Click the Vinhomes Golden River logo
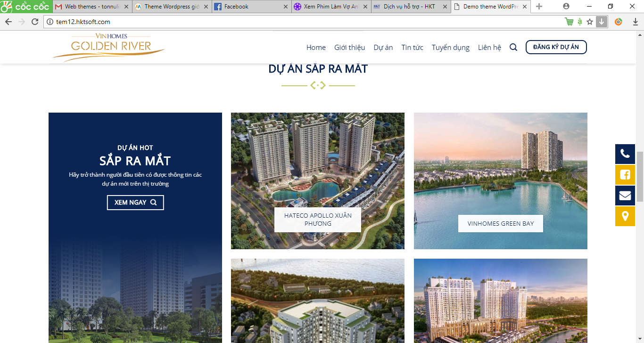Image resolution: width=644 pixels, height=343 pixels. (x=108, y=47)
